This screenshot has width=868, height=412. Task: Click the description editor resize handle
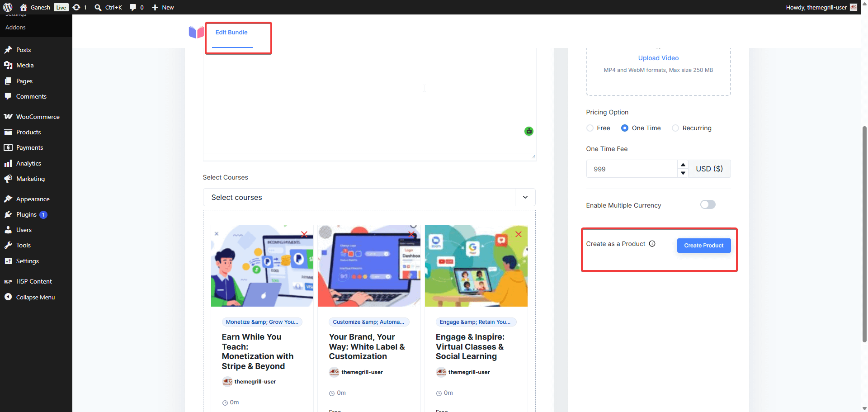click(x=533, y=157)
